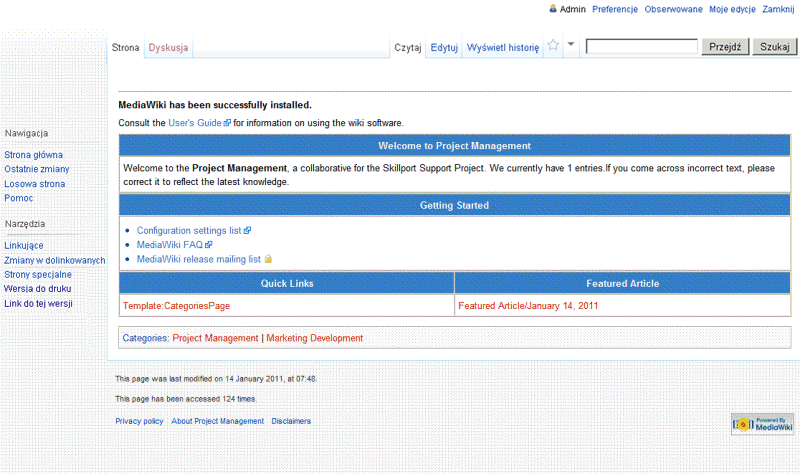The width and height of the screenshot is (800, 474).
Task: Open the Categories link
Action: 145,338
